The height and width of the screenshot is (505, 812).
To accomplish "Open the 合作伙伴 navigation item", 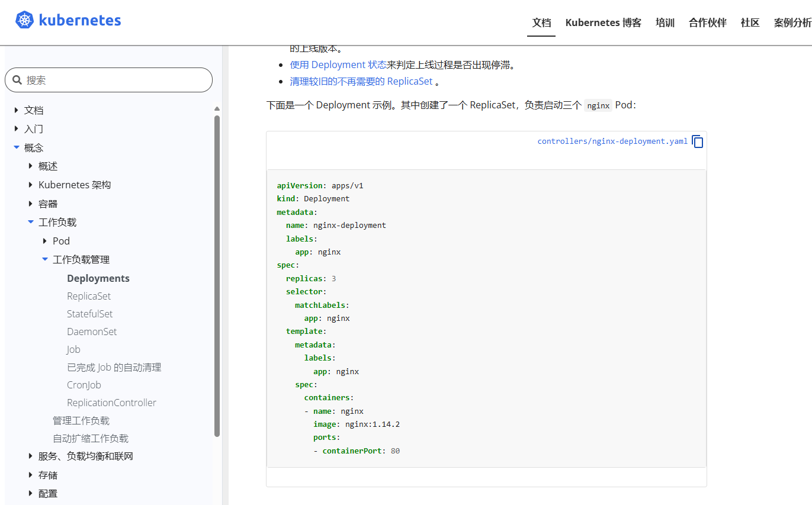I will tap(708, 22).
